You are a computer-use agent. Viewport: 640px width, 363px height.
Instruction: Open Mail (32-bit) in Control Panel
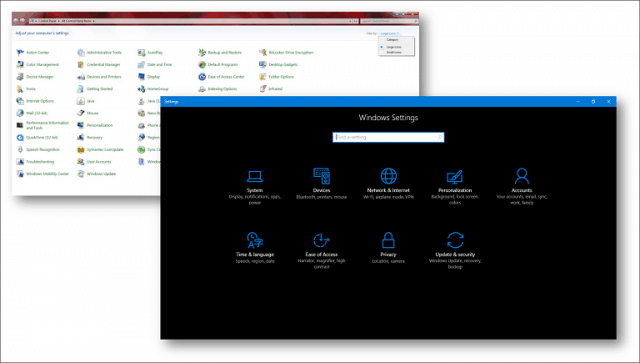32,113
